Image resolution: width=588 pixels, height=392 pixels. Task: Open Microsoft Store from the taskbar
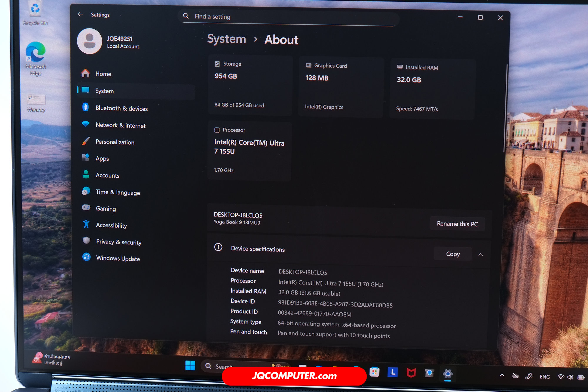pyautogui.click(x=375, y=372)
